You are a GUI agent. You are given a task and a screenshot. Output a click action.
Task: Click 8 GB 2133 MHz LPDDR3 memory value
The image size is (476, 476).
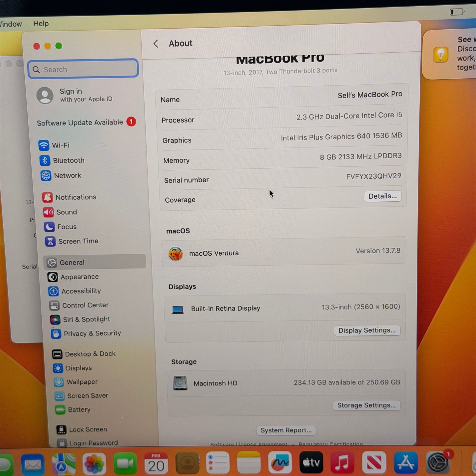point(361,156)
